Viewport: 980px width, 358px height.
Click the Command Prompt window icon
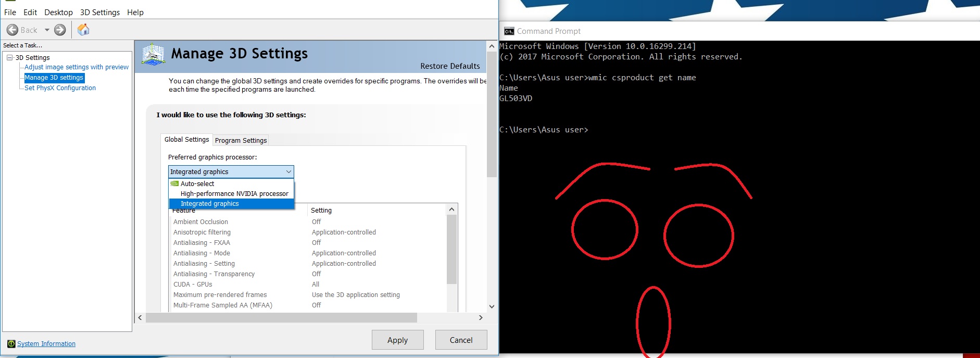click(509, 31)
